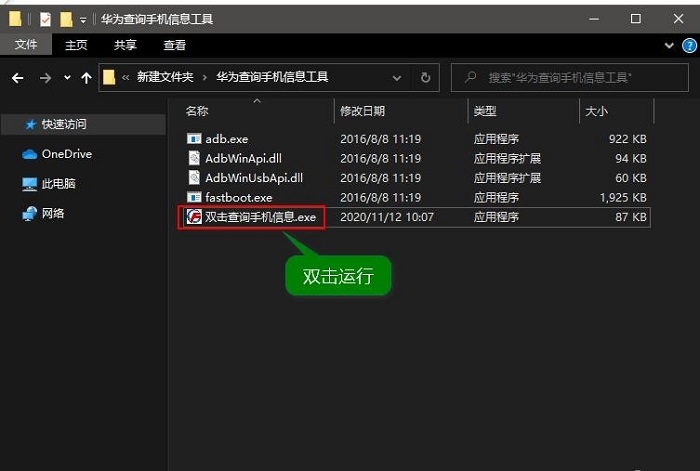The height and width of the screenshot is (471, 700).
Task: Click the search box for this folder
Action: click(x=570, y=78)
